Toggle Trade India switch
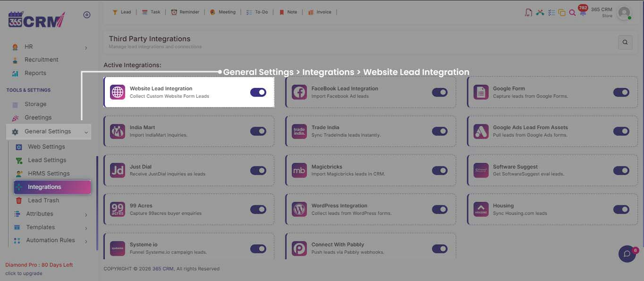The height and width of the screenshot is (281, 644). (x=440, y=131)
